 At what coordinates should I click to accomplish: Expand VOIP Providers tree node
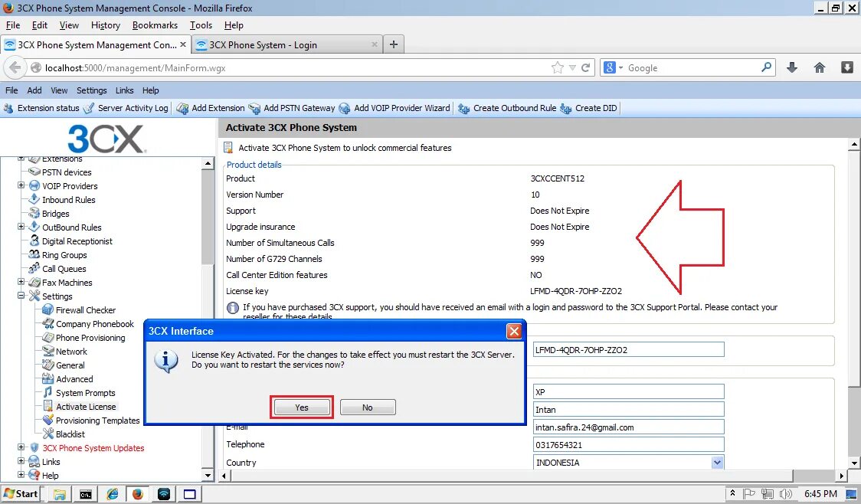click(x=21, y=185)
